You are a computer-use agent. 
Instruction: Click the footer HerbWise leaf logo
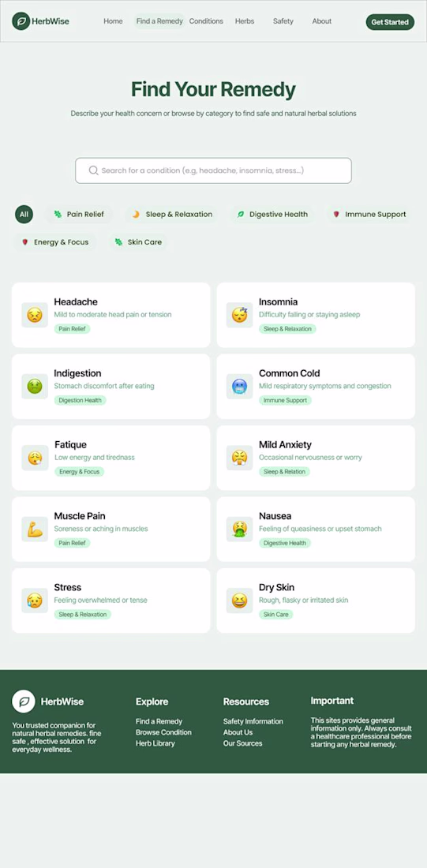pyautogui.click(x=24, y=702)
